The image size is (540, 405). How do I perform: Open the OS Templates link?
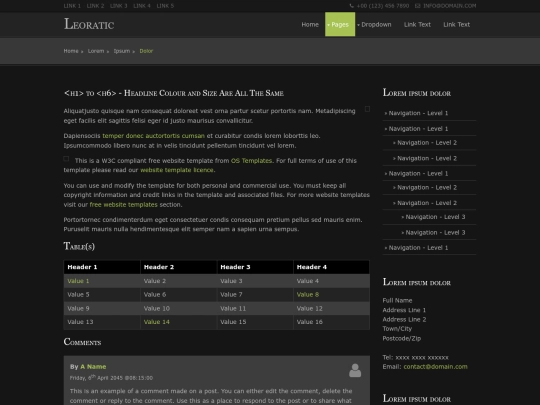click(251, 160)
